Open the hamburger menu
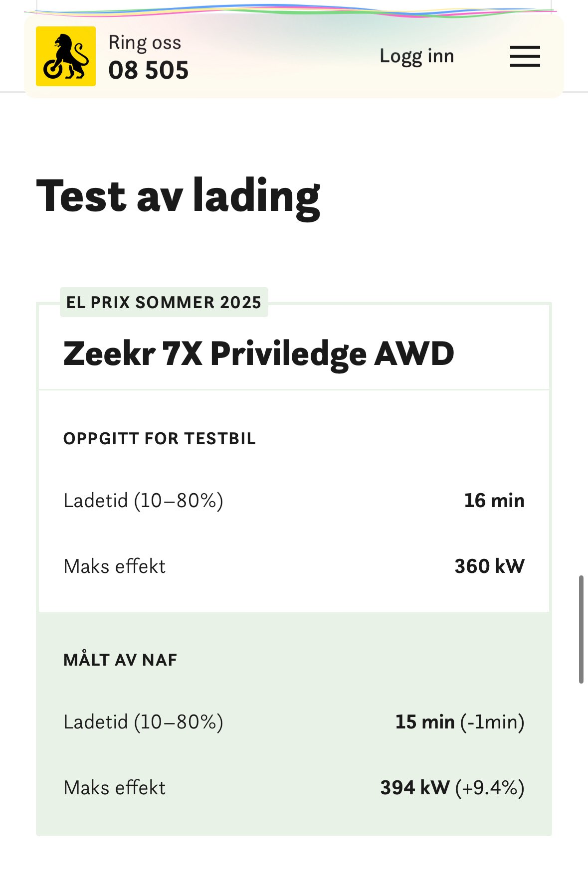 pos(525,56)
